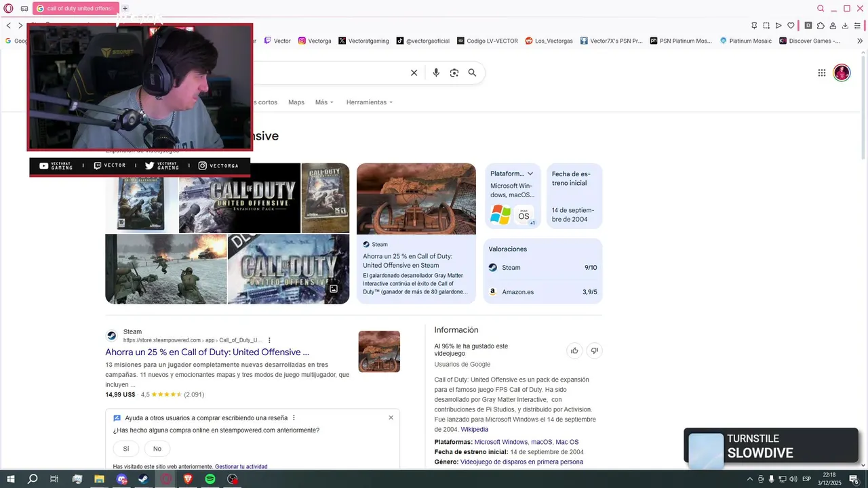This screenshot has height=488, width=868.
Task: Open the snowy battle screenshot thumbnail
Action: (166, 269)
